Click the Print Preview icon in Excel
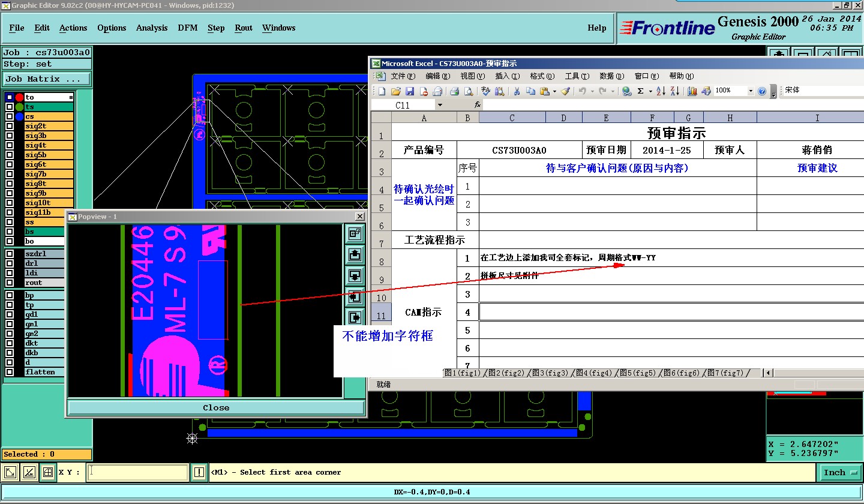Viewport: 864px width, 504px height. pos(469,91)
